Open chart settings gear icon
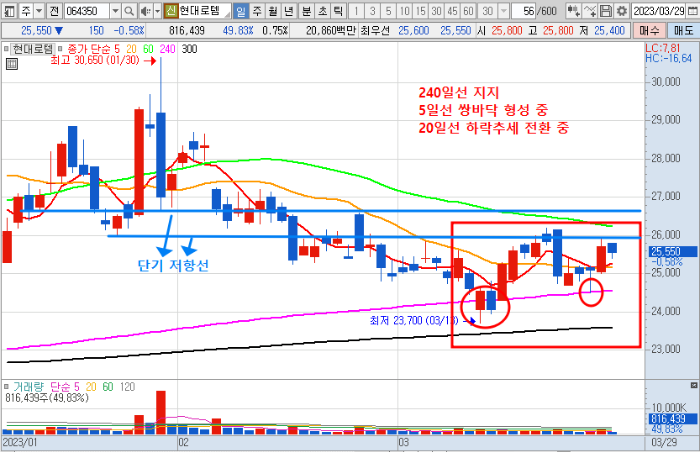Image resolution: width=700 pixels, height=452 pixels. 621,11
